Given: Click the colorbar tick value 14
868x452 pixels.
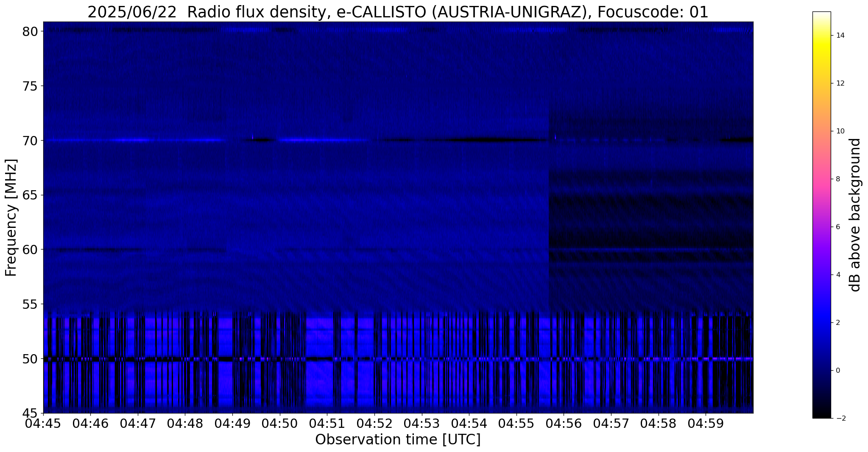Looking at the screenshot, I should [x=839, y=36].
